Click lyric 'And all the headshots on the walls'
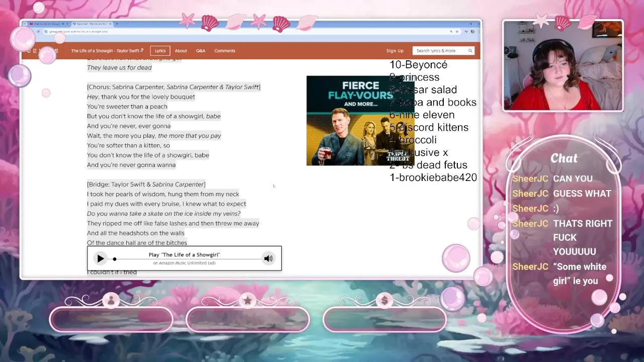The image size is (644, 362). click(136, 233)
